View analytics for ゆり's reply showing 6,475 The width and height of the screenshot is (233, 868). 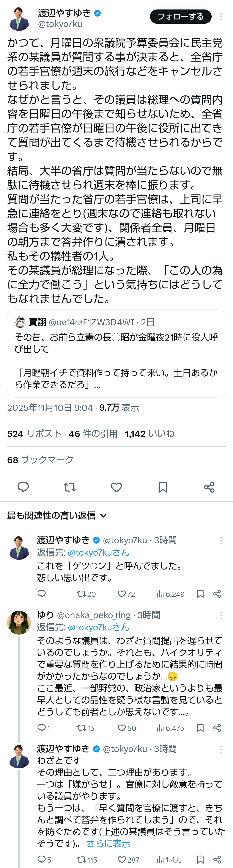pos(170,728)
